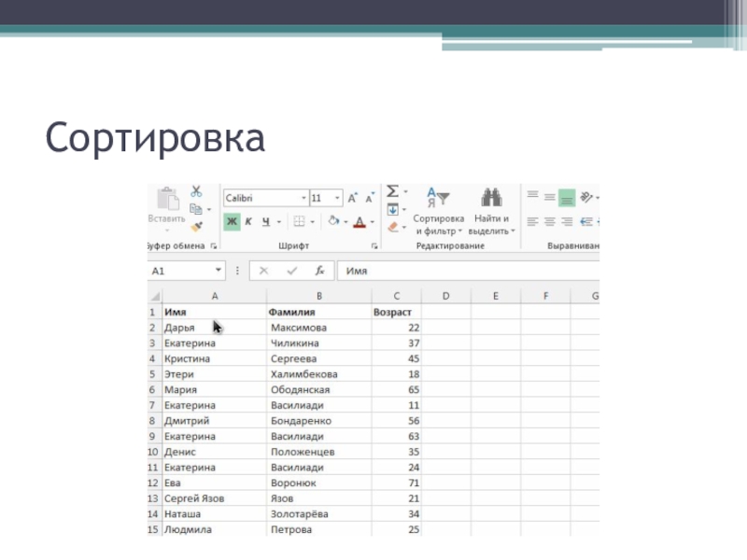Expand the underline style dropdown arrow
The image size is (747, 560).
coord(279,222)
